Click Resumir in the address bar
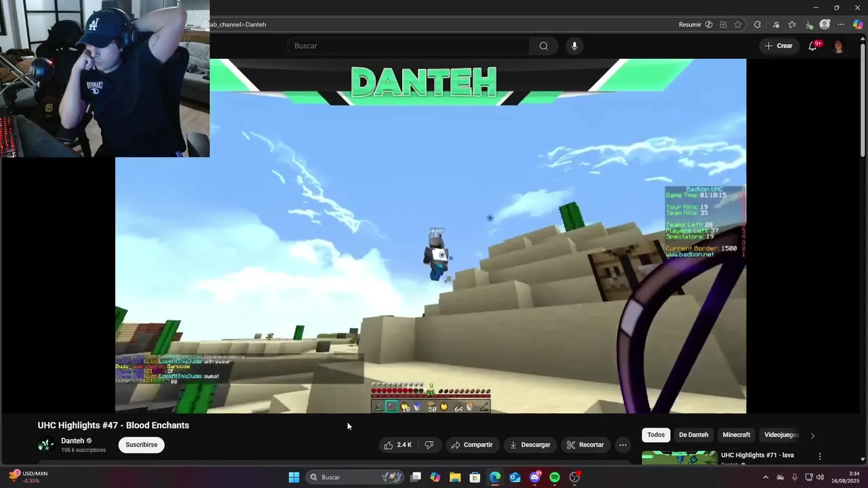The image size is (868, 488). [690, 24]
